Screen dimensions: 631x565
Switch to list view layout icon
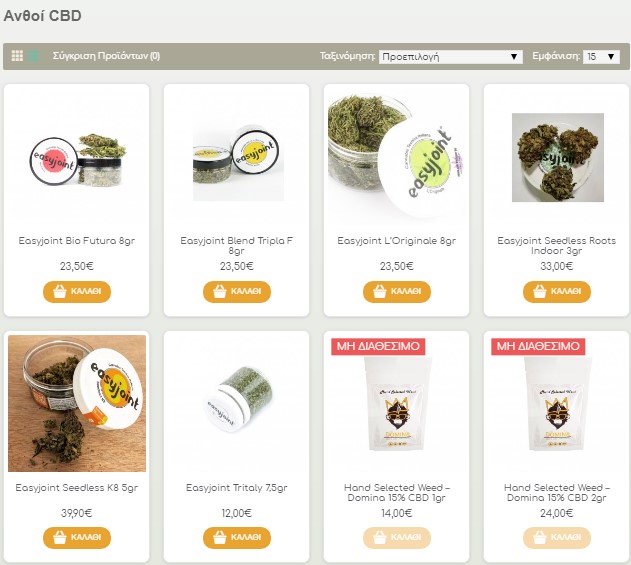(x=33, y=56)
